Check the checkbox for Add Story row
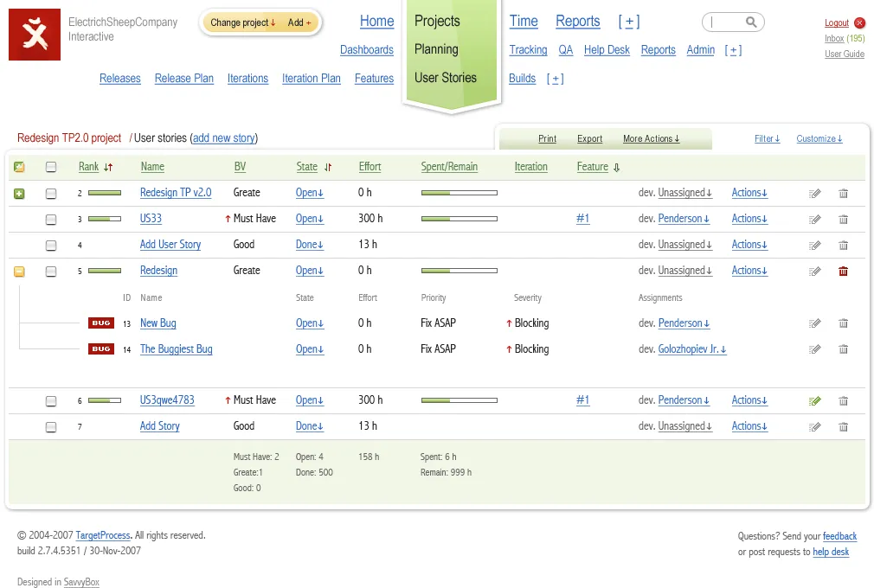 click(x=51, y=427)
